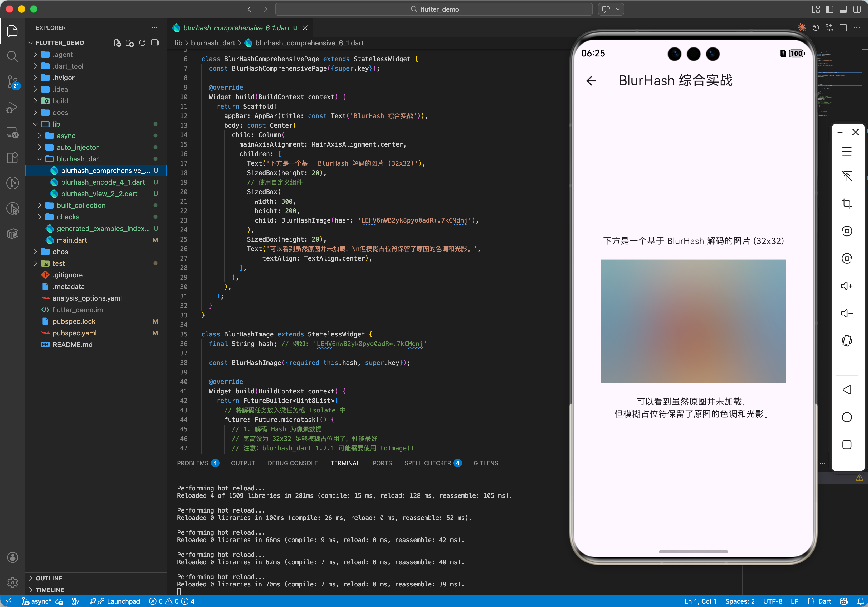Tap the back arrow in the phone app bar
The width and height of the screenshot is (868, 607).
pos(591,80)
